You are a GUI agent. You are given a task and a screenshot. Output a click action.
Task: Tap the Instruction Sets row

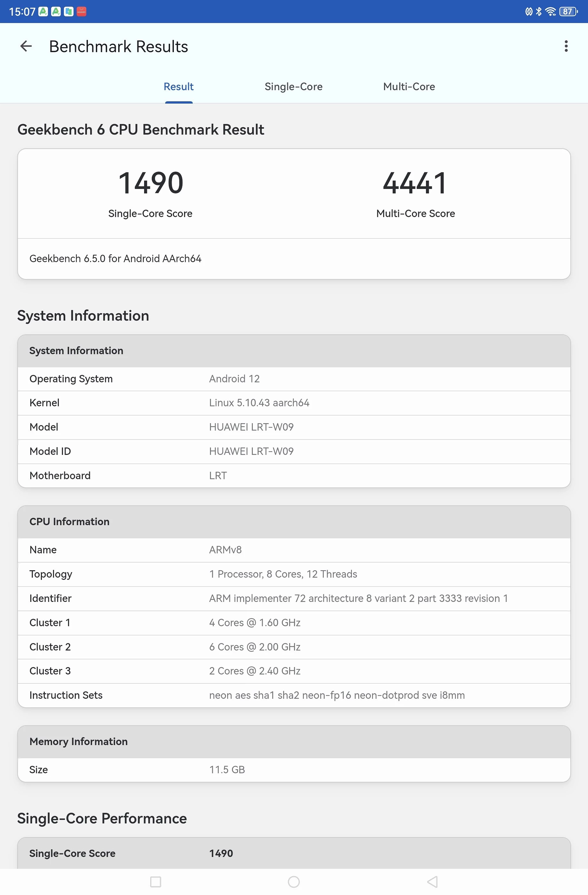[x=294, y=695]
